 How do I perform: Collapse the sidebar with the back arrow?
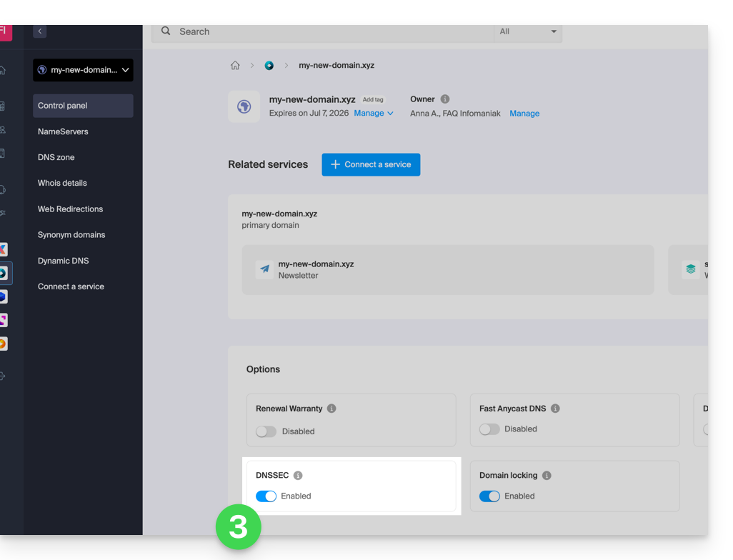pos(40,31)
